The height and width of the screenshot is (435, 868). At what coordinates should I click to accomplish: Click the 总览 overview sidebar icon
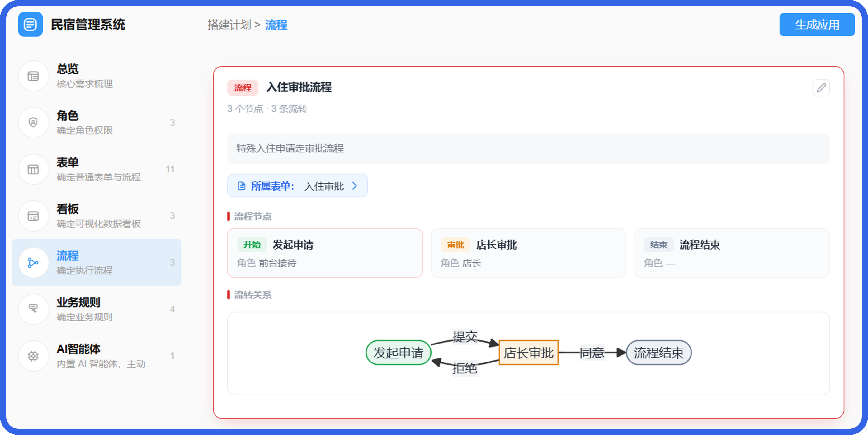pyautogui.click(x=33, y=76)
